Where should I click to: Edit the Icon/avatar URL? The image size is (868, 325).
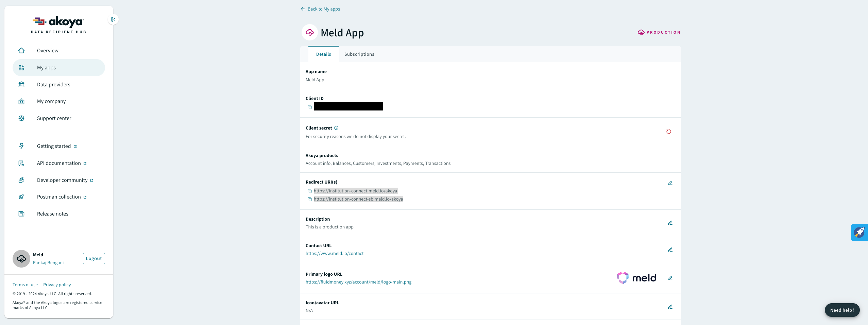point(670,307)
